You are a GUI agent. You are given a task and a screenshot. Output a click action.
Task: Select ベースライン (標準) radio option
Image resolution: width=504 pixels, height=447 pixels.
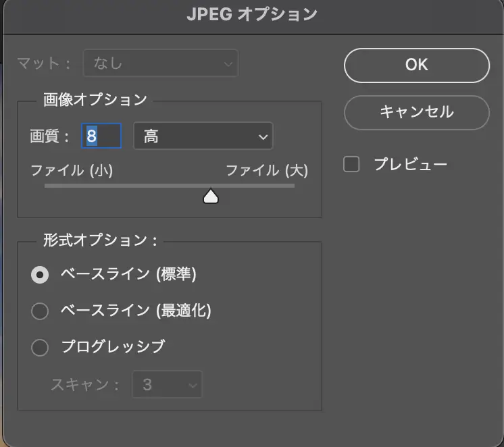coord(41,275)
